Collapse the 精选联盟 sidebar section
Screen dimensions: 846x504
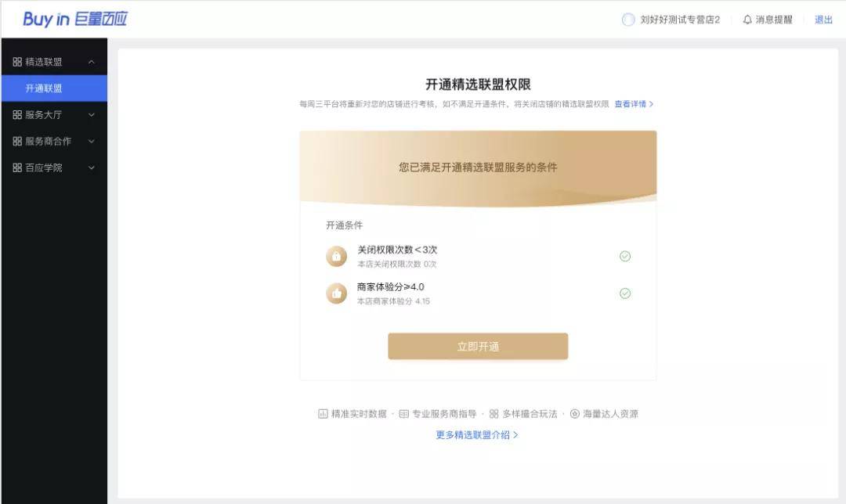click(92, 62)
